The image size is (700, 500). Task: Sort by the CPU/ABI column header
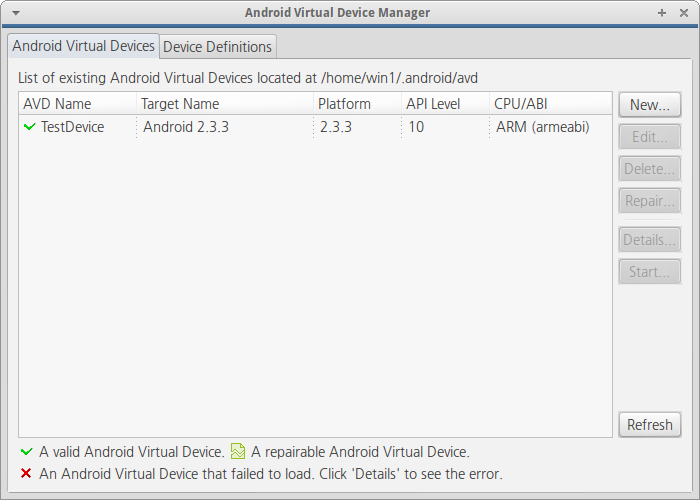pyautogui.click(x=550, y=104)
